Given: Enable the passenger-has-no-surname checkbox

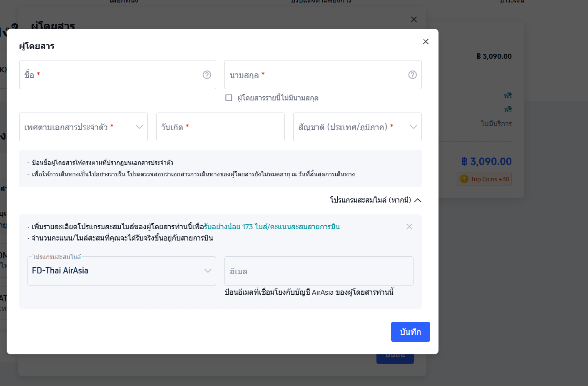Looking at the screenshot, I should coord(229,98).
